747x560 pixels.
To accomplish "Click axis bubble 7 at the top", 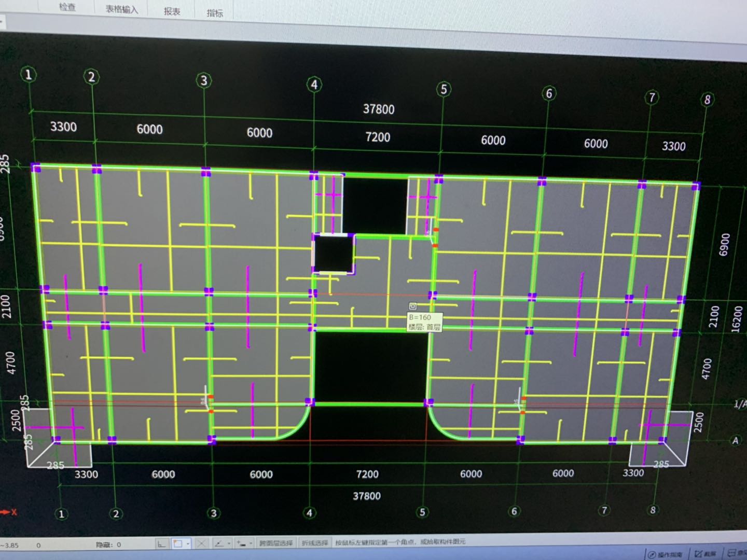I will [652, 97].
